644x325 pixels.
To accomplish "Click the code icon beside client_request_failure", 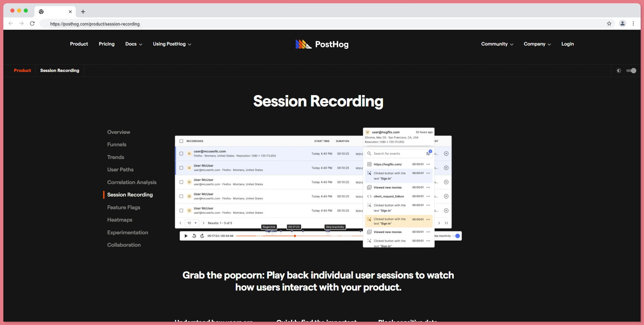I will [369, 196].
